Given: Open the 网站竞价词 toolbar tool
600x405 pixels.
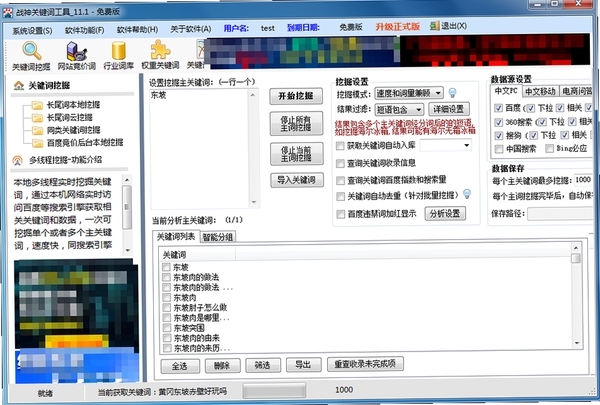Looking at the screenshot, I should pyautogui.click(x=77, y=52).
